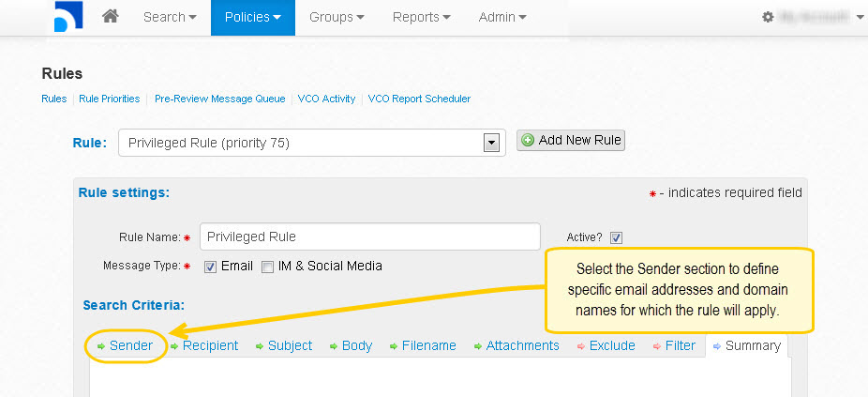The height and width of the screenshot is (397, 868).
Task: Go to Rule Priorities link
Action: [110, 99]
